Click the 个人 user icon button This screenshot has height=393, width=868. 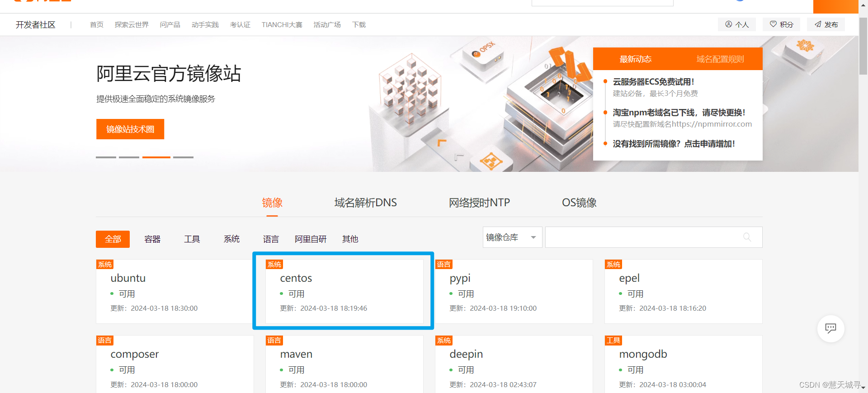[737, 24]
